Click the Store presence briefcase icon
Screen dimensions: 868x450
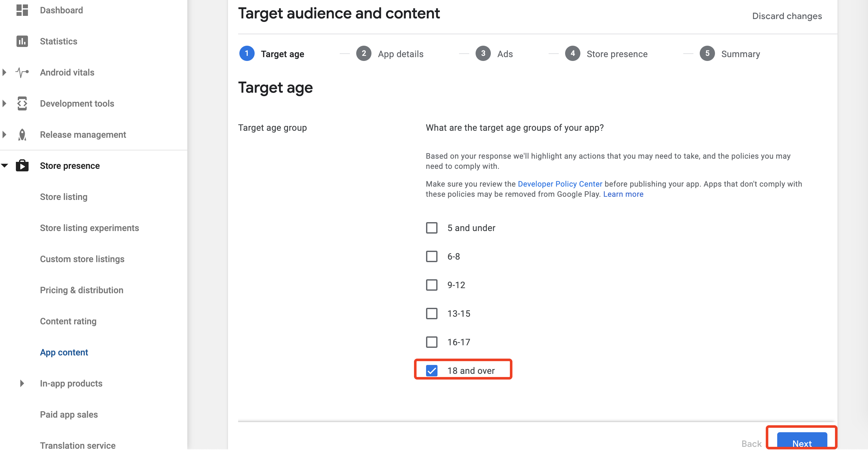coord(22,165)
